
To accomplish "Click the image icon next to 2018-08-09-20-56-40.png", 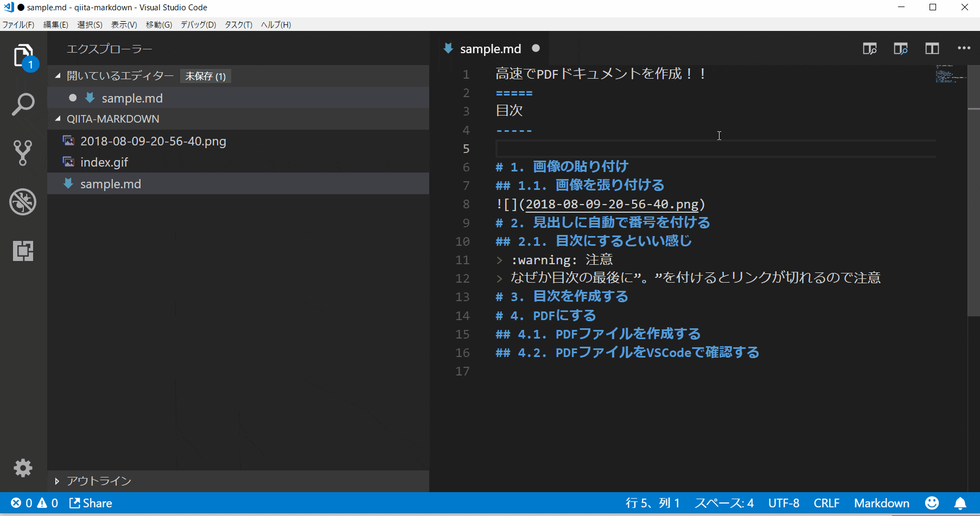I will 68,141.
